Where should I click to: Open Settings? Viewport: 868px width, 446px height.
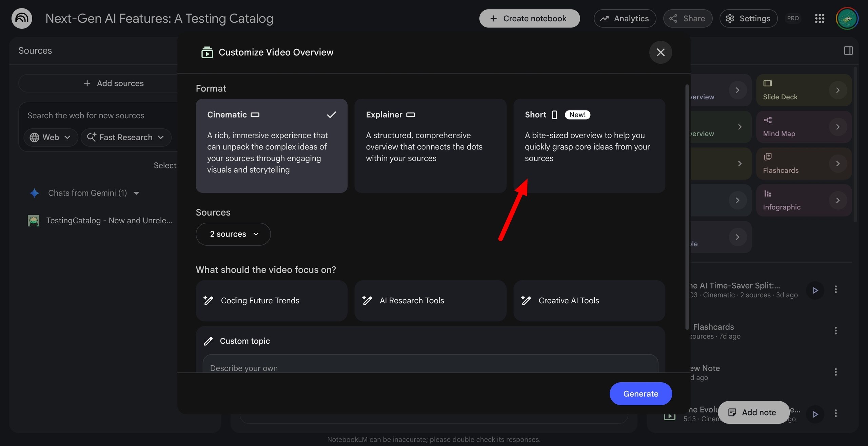[749, 18]
